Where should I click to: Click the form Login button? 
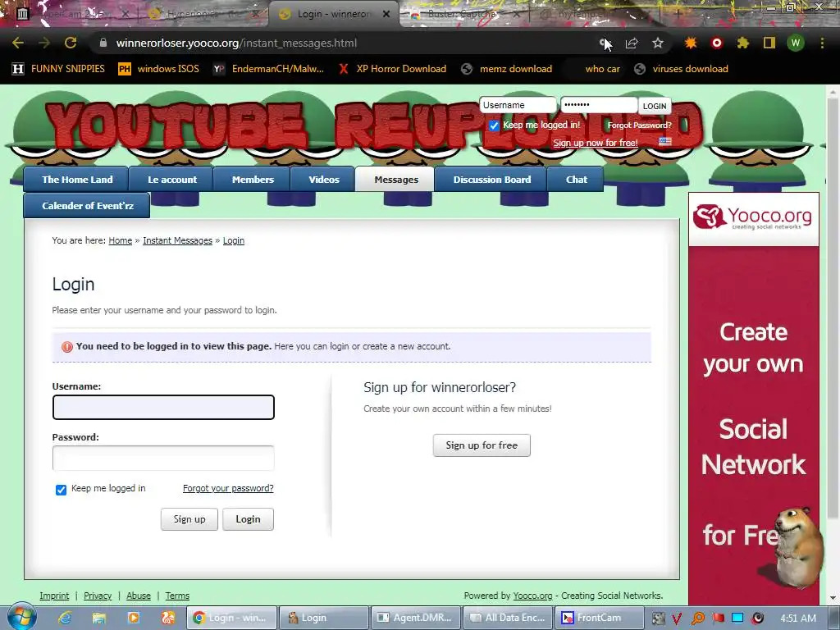click(248, 519)
